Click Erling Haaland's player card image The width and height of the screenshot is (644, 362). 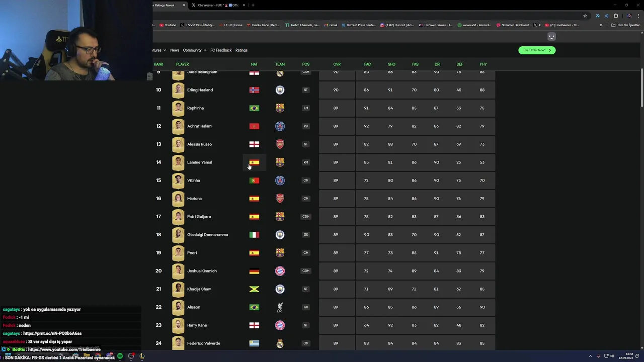(178, 90)
